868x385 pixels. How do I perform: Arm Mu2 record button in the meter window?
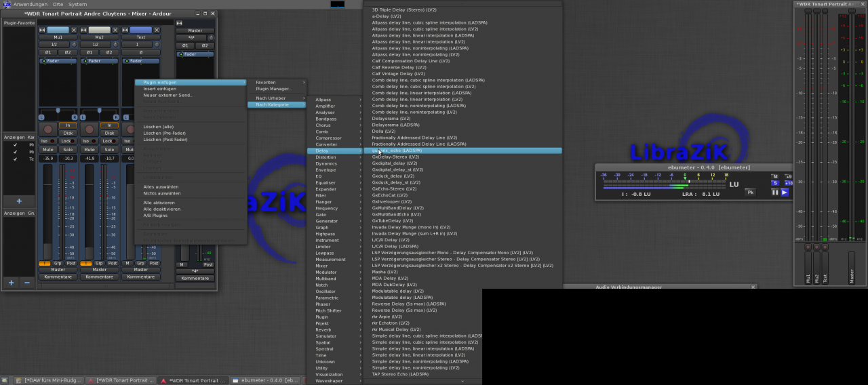(x=816, y=247)
